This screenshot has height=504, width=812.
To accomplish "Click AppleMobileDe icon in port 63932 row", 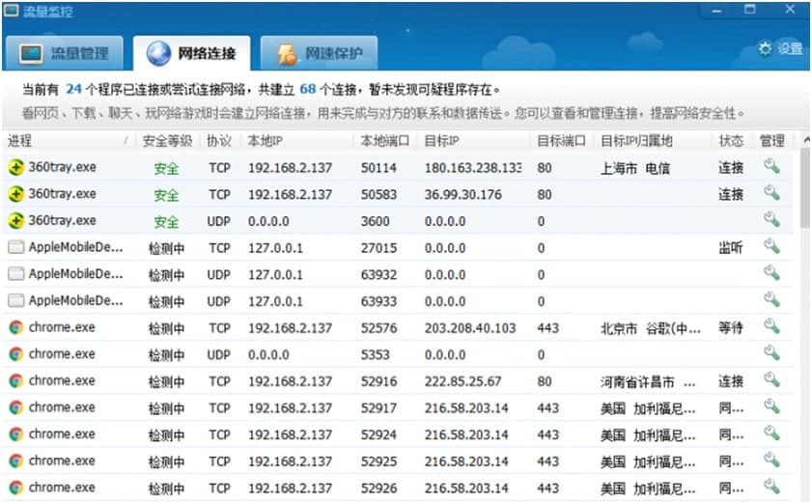I will tap(16, 274).
